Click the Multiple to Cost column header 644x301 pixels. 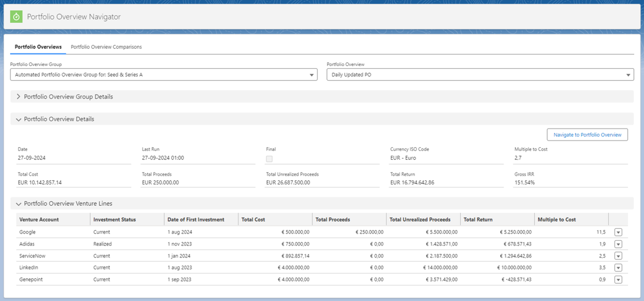[x=557, y=220]
